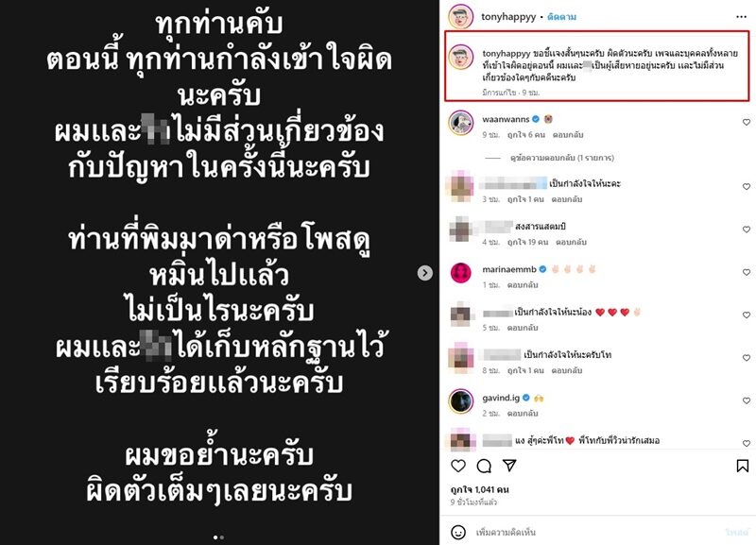Open waanwanns username profile link
Screen dimensions: 756x545
point(506,119)
